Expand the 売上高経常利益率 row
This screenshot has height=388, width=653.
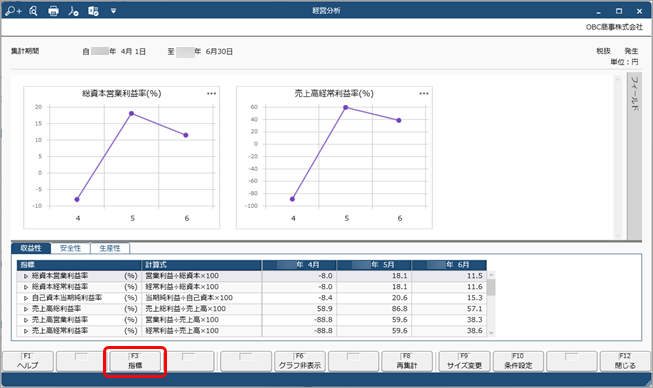tap(26, 331)
